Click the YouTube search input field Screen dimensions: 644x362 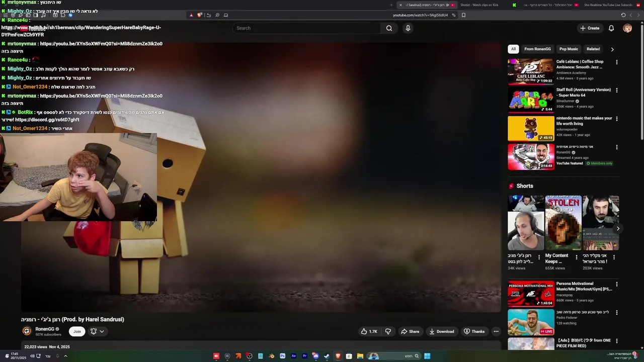coord(307,28)
